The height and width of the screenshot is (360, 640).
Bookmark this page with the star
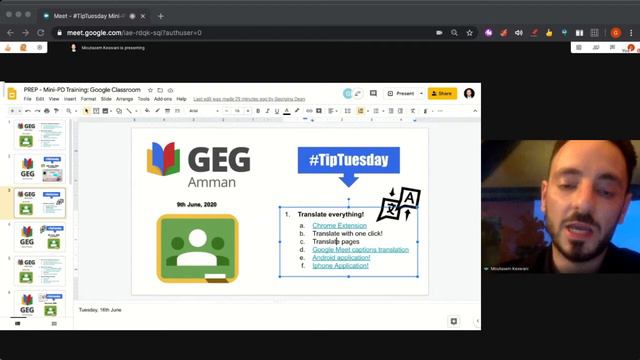469,33
